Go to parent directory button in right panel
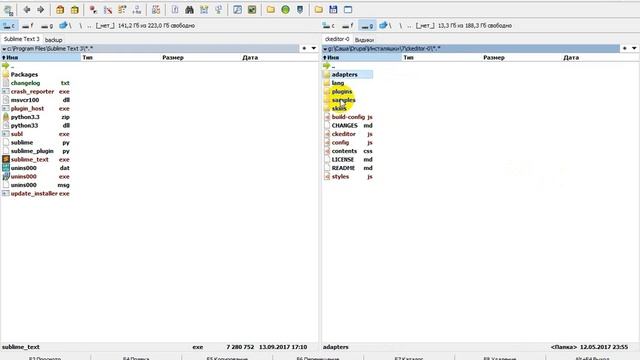Screen dimensions: 640x360 tap(409, 26)
